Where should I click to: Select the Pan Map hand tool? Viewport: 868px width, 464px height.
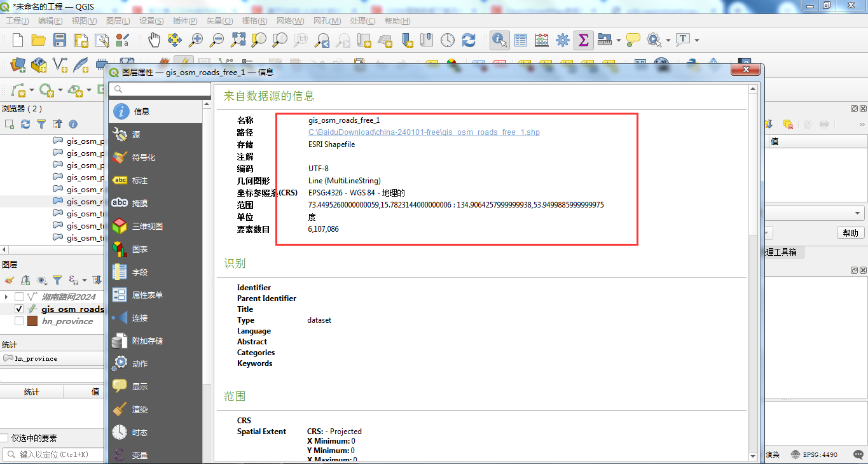click(154, 40)
